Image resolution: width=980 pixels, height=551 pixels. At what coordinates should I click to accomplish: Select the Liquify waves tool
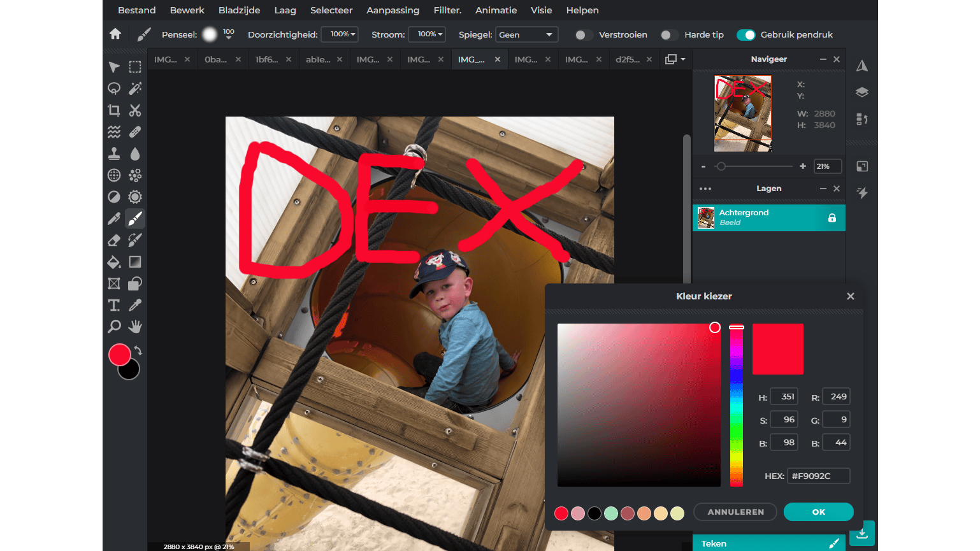tap(114, 132)
